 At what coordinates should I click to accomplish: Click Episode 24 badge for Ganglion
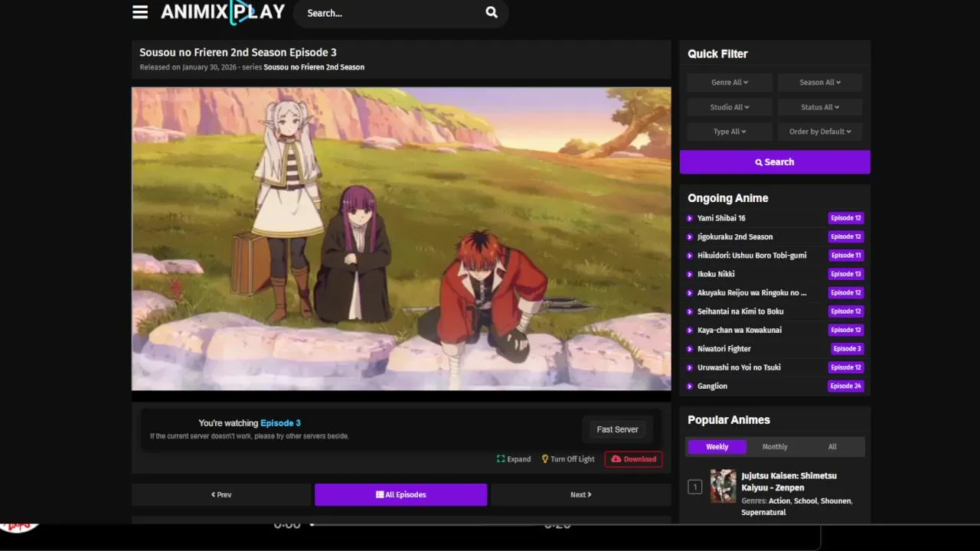846,386
